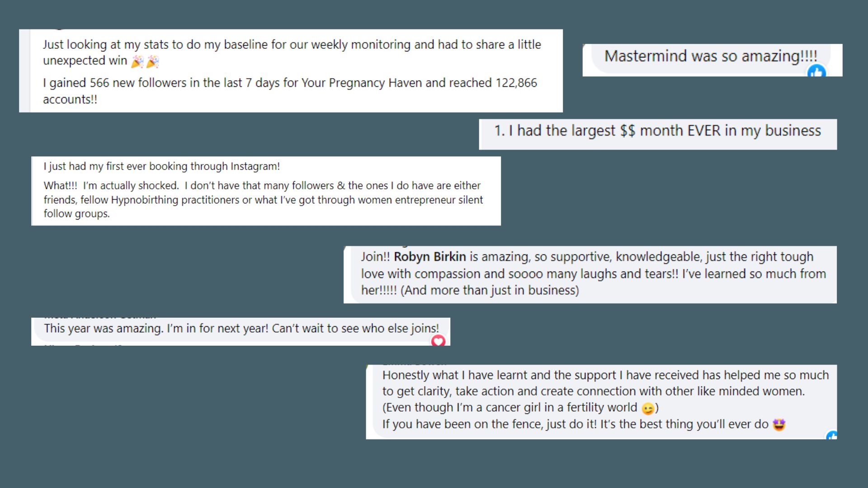Click the word 'Join!!' in Robyn testimonial

pyautogui.click(x=375, y=257)
